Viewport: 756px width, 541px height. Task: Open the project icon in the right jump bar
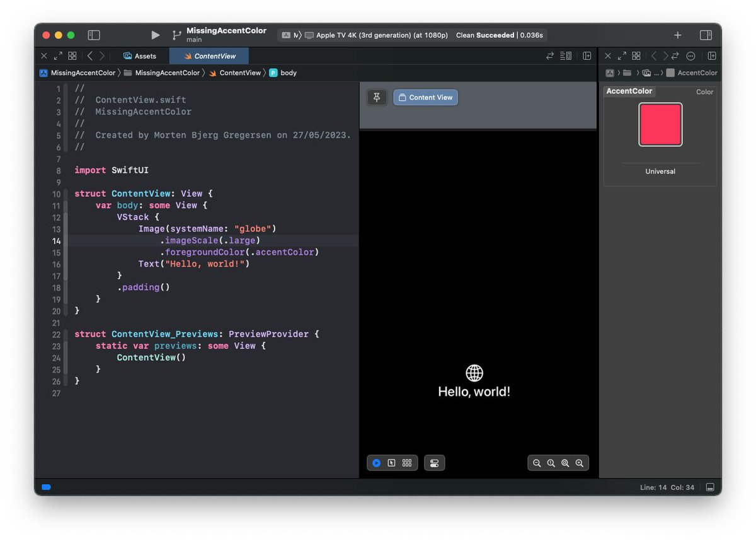coord(610,73)
